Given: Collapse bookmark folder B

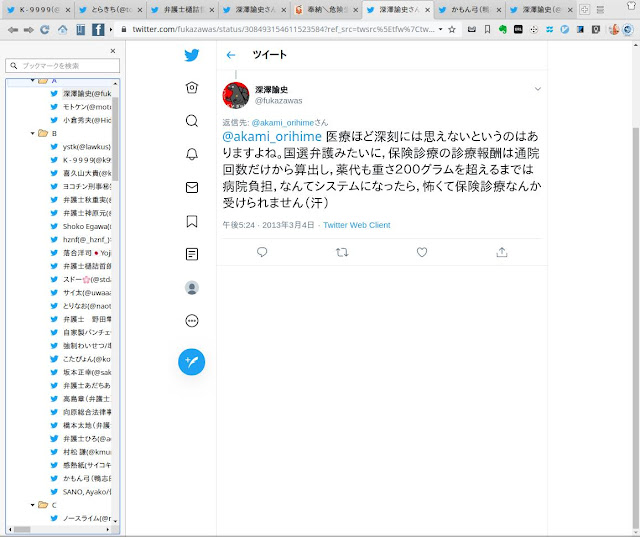Looking at the screenshot, I should [x=33, y=133].
